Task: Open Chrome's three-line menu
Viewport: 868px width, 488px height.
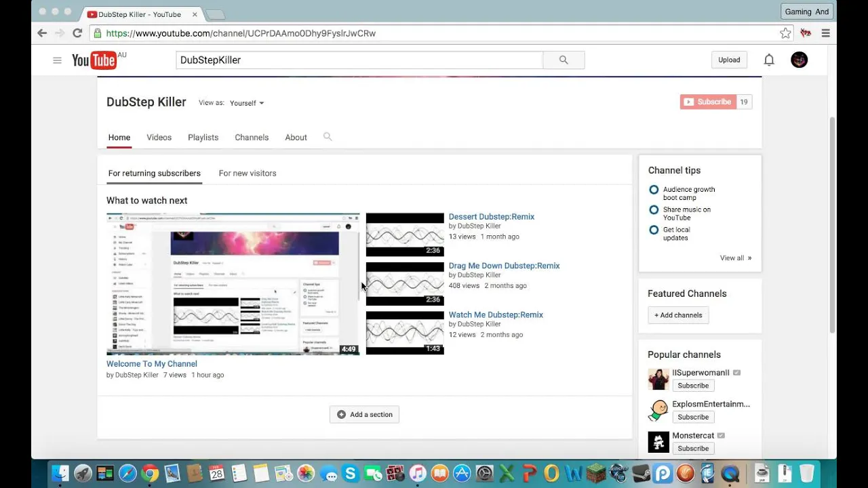Action: point(825,33)
